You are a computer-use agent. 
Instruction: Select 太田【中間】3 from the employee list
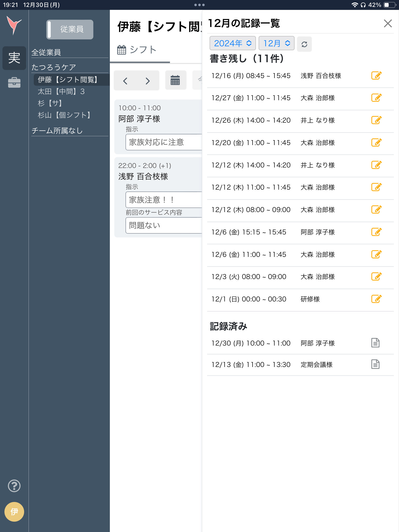(61, 92)
